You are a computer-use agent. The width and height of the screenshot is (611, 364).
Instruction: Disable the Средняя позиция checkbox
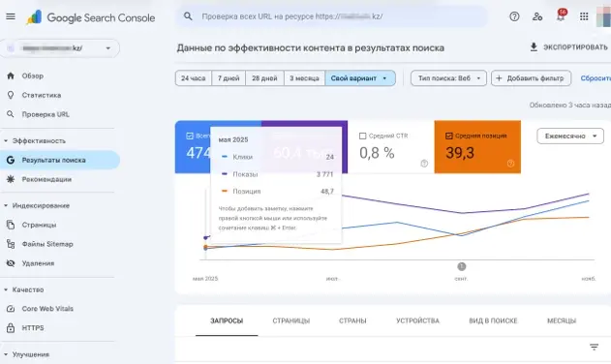[x=449, y=136]
